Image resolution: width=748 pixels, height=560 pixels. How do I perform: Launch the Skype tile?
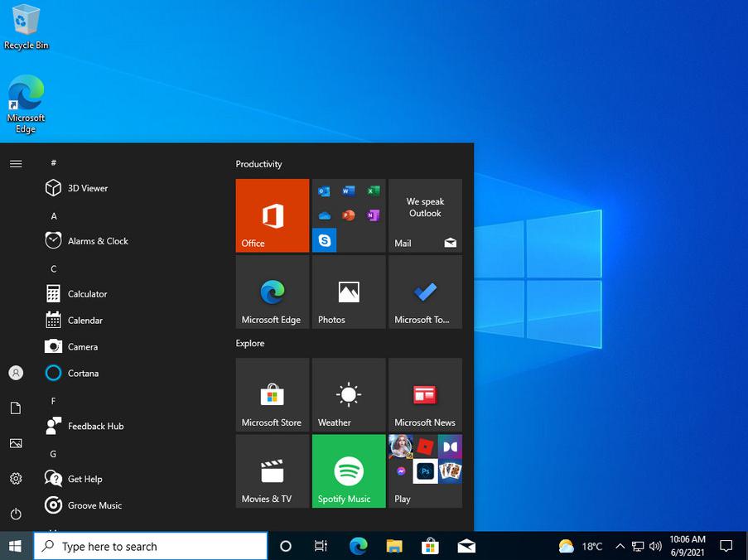pos(324,239)
